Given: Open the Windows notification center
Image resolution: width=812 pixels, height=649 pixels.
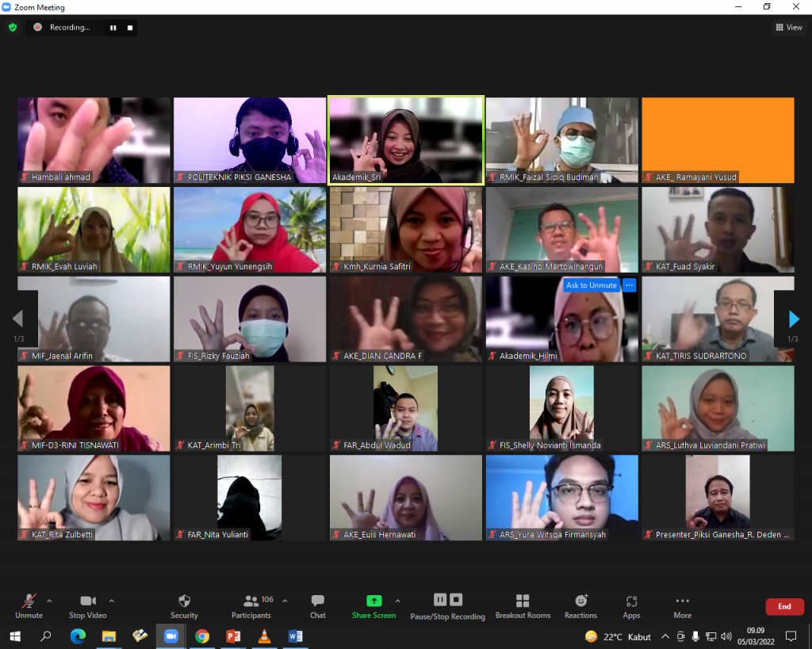Looking at the screenshot, I should pyautogui.click(x=791, y=636).
